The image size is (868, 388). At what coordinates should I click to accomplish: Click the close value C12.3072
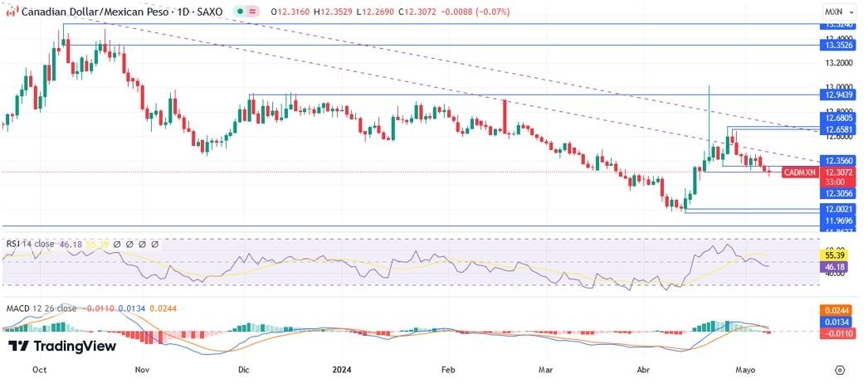pyautogui.click(x=417, y=12)
